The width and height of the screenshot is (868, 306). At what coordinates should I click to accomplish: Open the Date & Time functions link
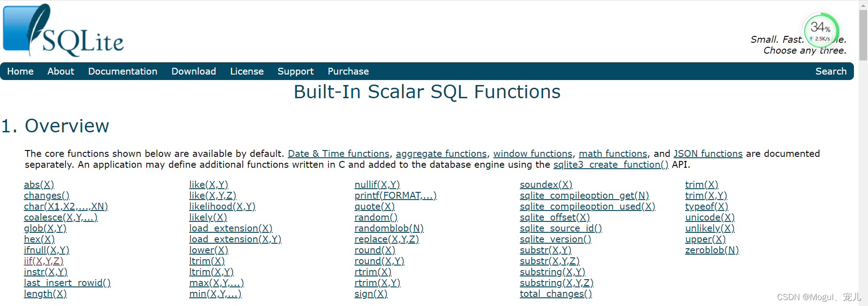pos(339,154)
